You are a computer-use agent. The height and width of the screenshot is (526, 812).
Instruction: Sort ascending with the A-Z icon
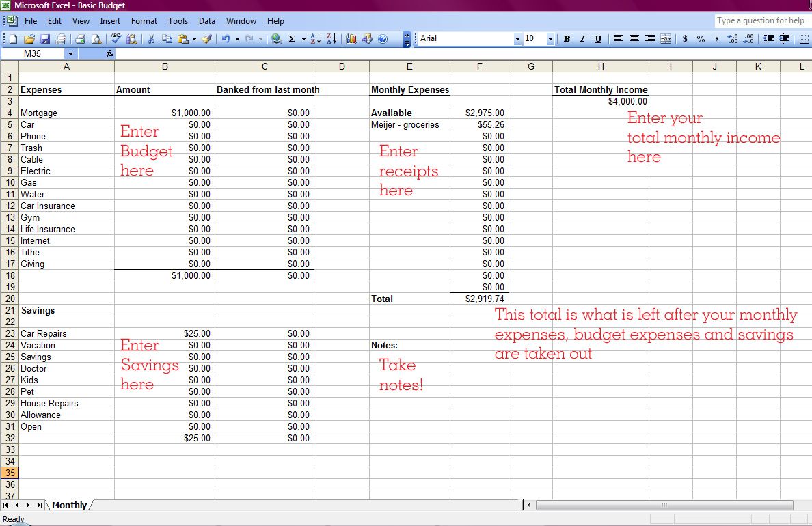(315, 39)
